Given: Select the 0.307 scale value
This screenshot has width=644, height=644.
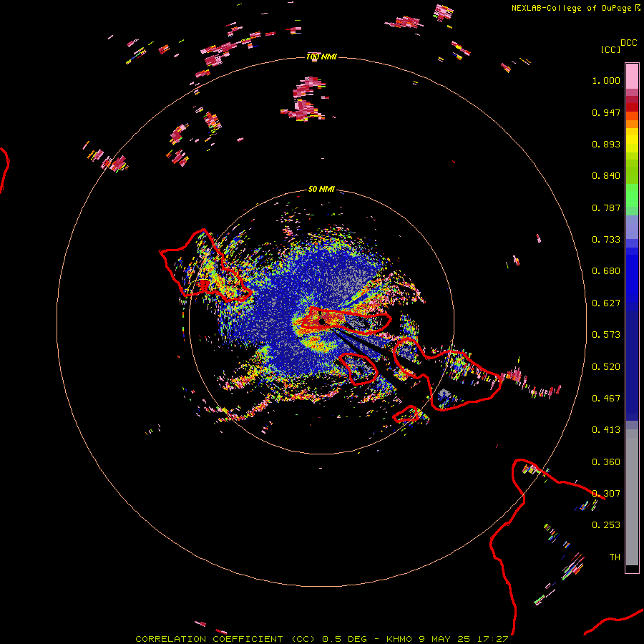Looking at the screenshot, I should (606, 494).
